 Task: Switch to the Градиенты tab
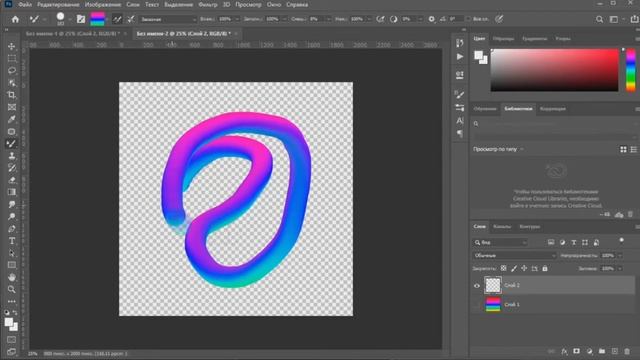tap(534, 39)
